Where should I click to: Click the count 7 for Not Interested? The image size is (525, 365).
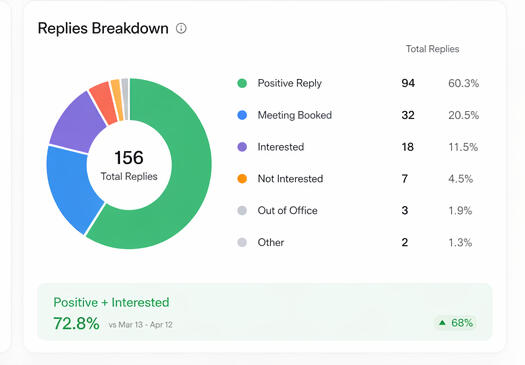click(405, 178)
